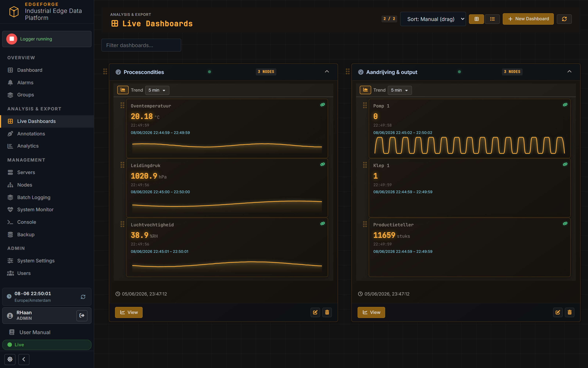Launch the Console page
The image size is (588, 368).
[x=47, y=222]
